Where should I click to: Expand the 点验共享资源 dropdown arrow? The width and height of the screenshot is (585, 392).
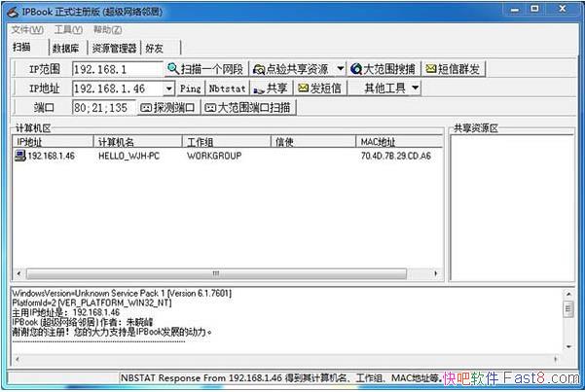coord(341,69)
